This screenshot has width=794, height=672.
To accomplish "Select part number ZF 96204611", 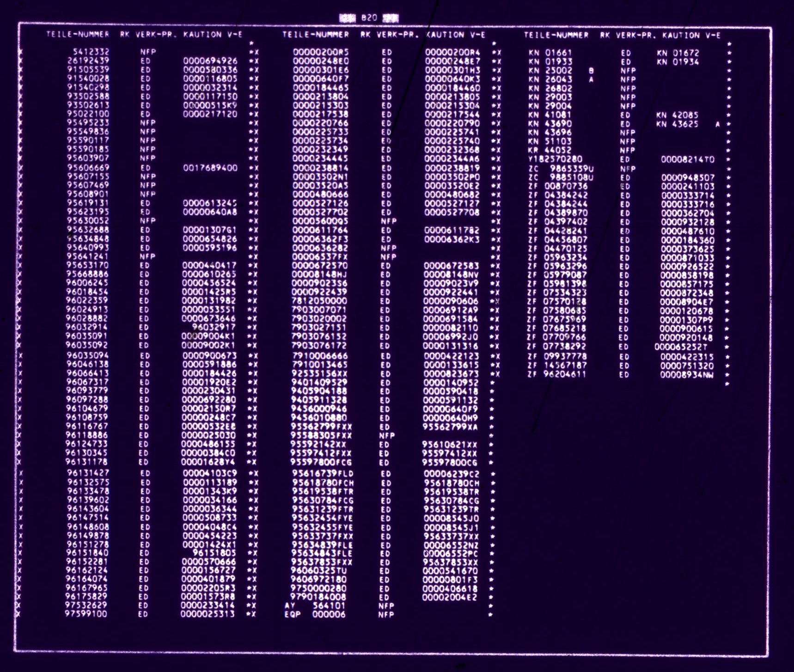I will pyautogui.click(x=557, y=374).
